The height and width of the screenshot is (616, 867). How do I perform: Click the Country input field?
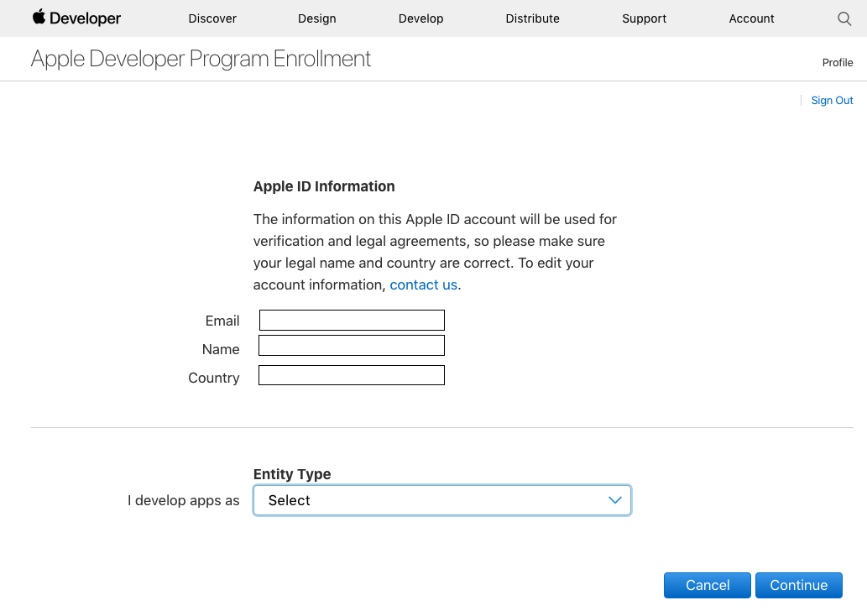click(x=352, y=375)
